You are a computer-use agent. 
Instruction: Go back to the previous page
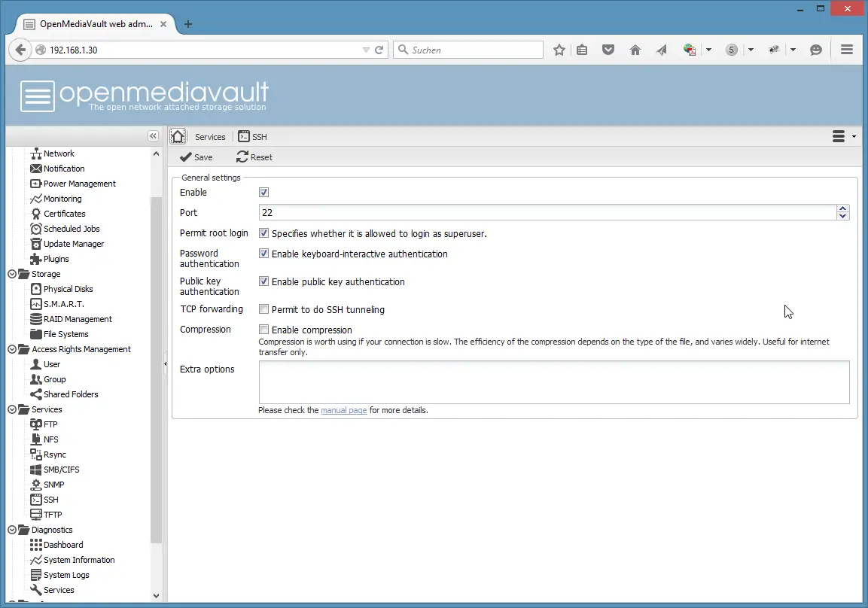(20, 50)
